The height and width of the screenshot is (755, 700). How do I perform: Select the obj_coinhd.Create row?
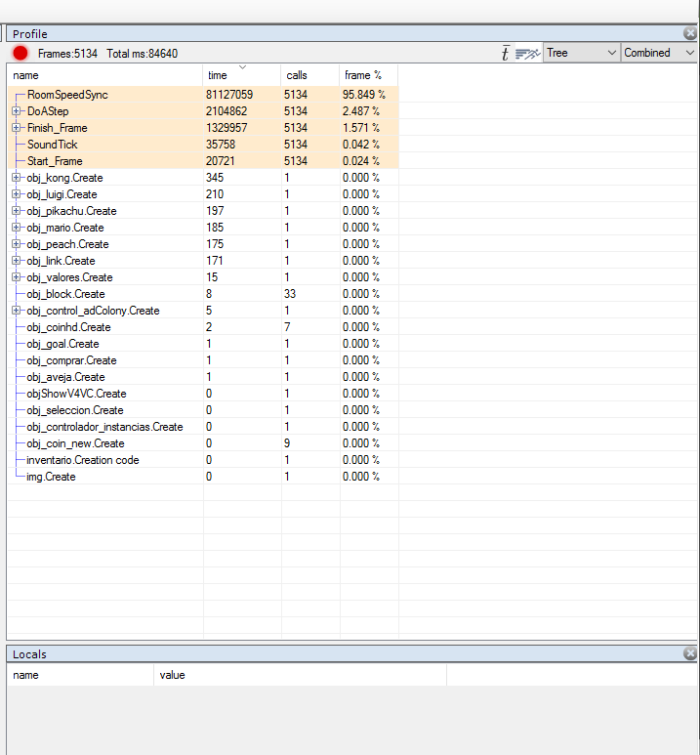pyautogui.click(x=203, y=327)
